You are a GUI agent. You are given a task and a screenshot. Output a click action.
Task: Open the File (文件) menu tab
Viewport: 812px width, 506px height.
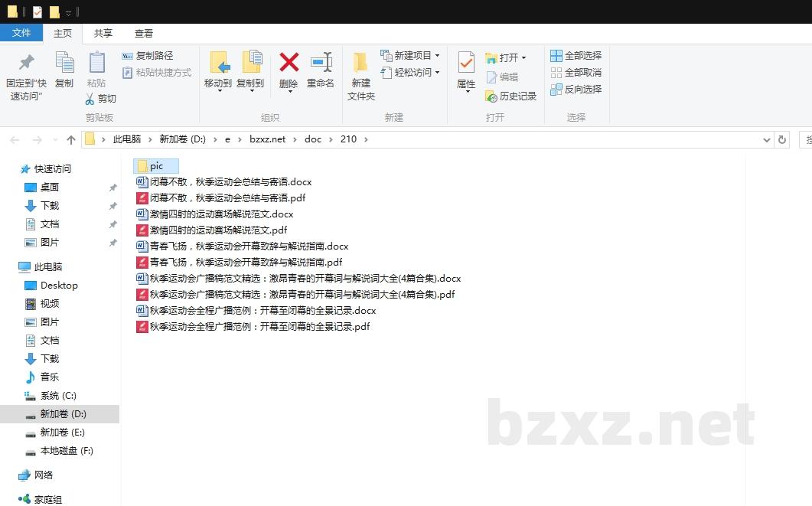[x=21, y=33]
